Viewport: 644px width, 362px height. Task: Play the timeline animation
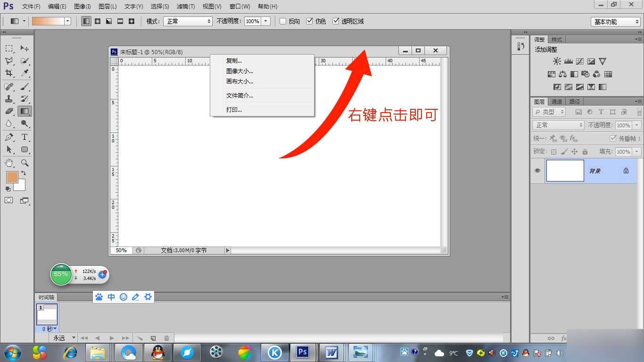coord(112,338)
